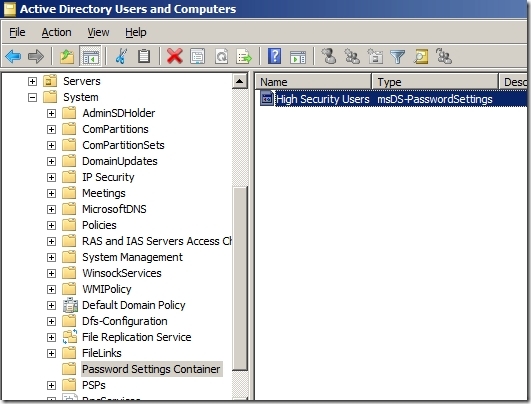Expand the FileLinks node
This screenshot has width=531, height=404.
pos(51,354)
